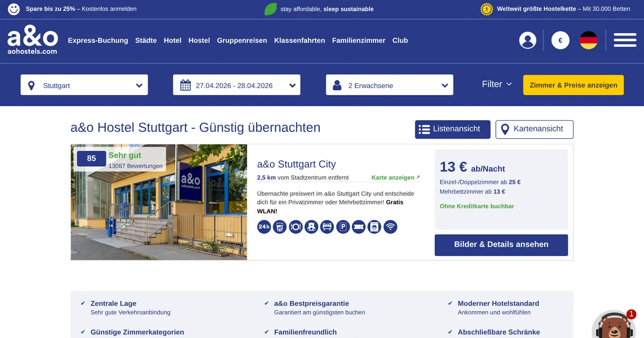Click the washing machine laundry icon
644x338 pixels.
[375, 227]
